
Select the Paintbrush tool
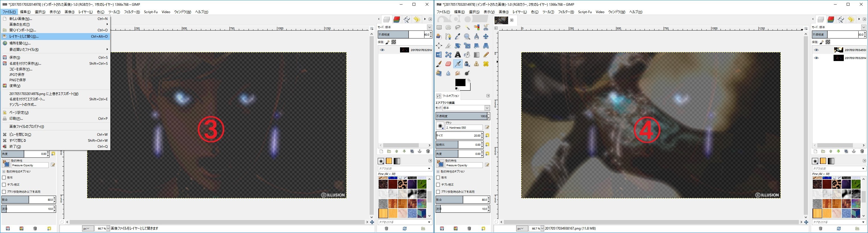click(x=439, y=64)
